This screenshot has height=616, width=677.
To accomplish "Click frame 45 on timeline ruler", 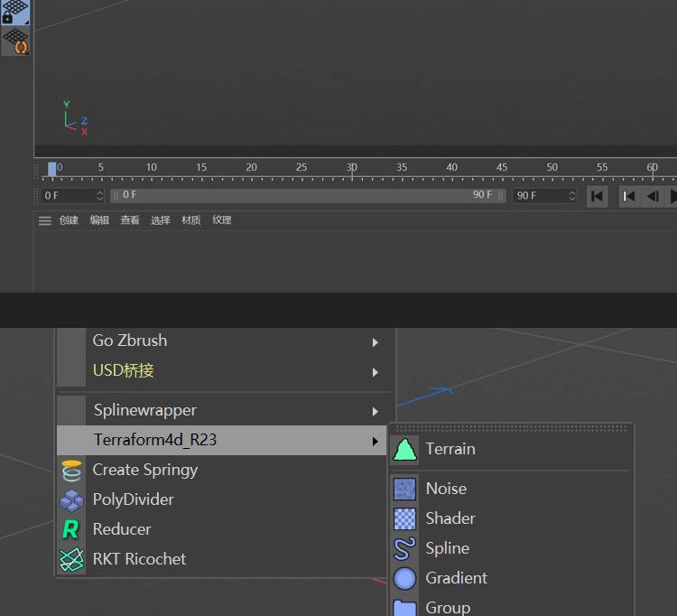I will (502, 168).
